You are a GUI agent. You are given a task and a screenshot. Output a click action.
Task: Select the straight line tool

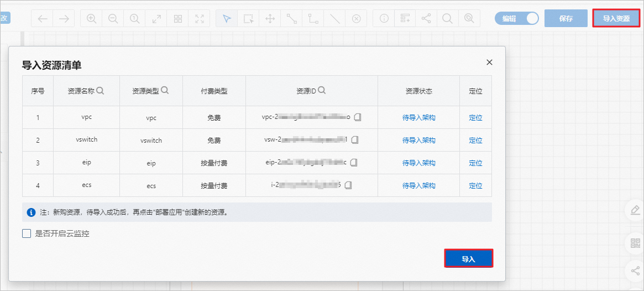[x=335, y=18]
